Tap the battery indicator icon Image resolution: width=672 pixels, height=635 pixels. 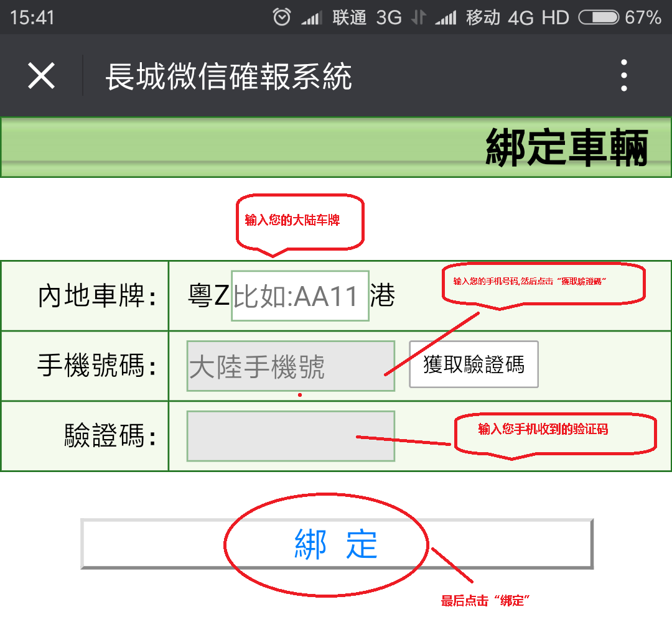pos(599,17)
